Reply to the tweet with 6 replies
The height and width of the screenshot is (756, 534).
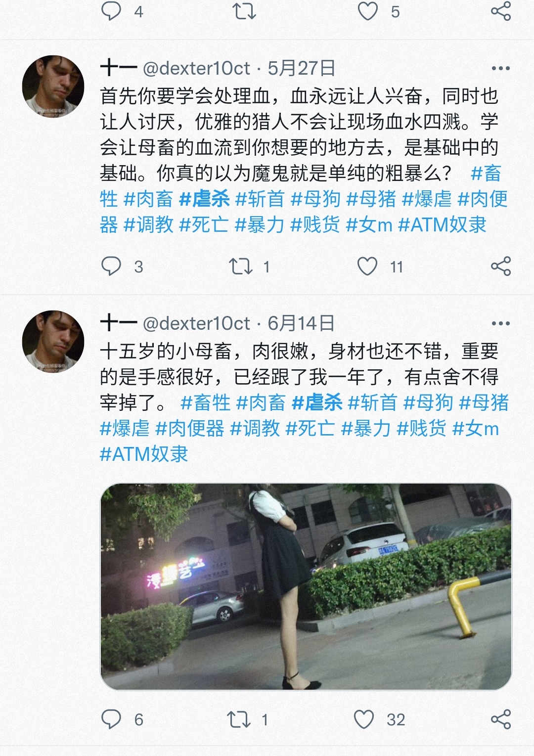coord(111,719)
